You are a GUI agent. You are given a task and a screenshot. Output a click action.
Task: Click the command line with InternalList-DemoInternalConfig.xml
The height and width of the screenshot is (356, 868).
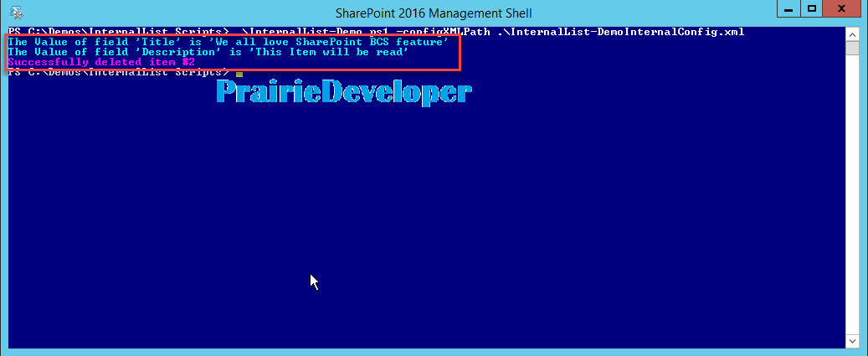(376, 32)
